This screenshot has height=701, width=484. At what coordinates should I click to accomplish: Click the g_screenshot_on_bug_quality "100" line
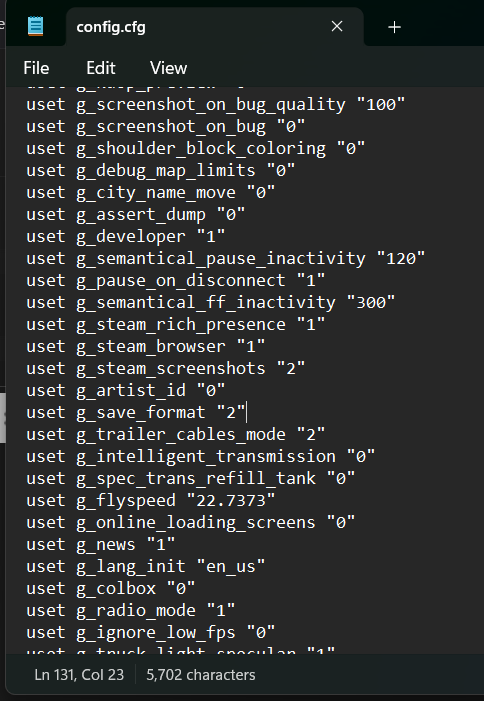215,105
